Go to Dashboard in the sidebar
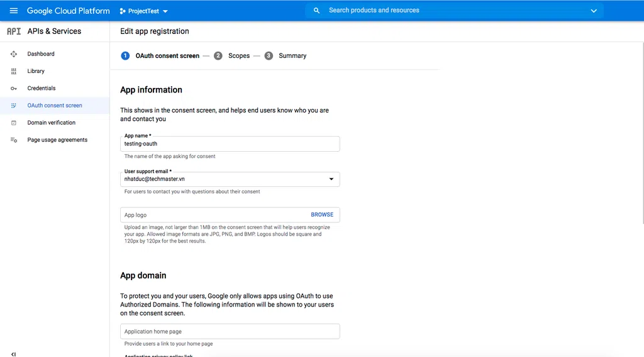Screen dimensions: 644x357 (55, 54)
